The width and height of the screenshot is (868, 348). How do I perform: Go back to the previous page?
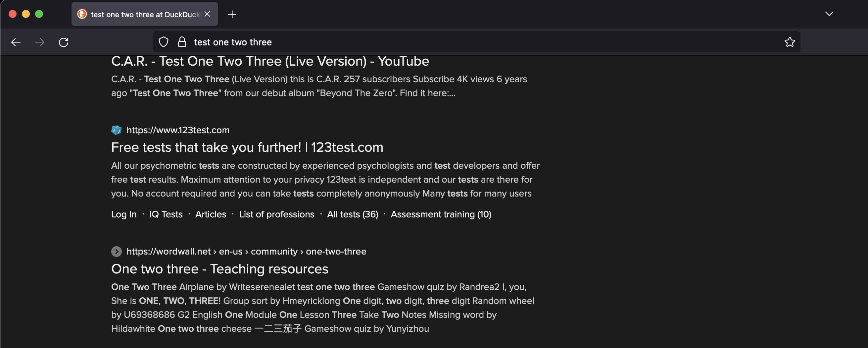(16, 42)
